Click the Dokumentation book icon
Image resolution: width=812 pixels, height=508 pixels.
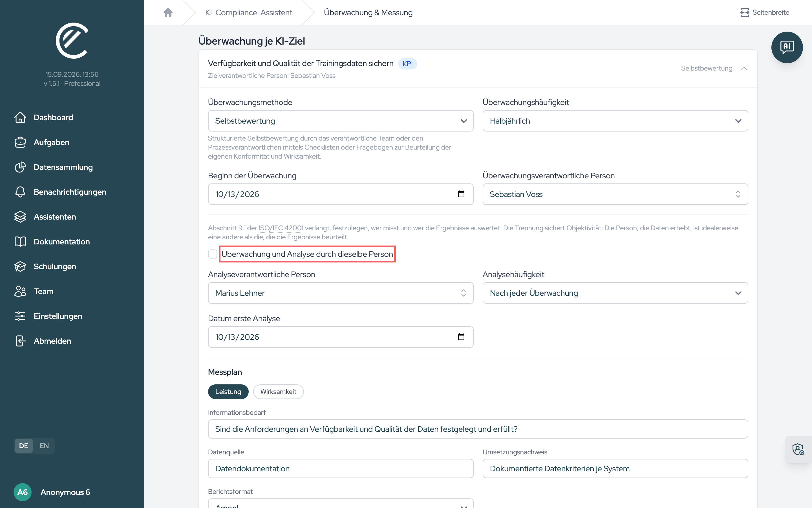(20, 242)
